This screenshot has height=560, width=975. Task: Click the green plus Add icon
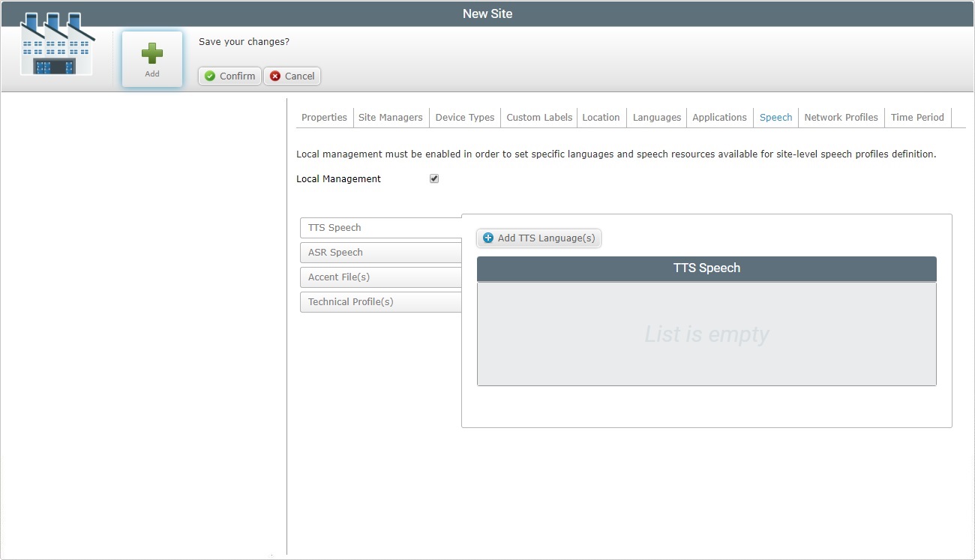(x=152, y=52)
